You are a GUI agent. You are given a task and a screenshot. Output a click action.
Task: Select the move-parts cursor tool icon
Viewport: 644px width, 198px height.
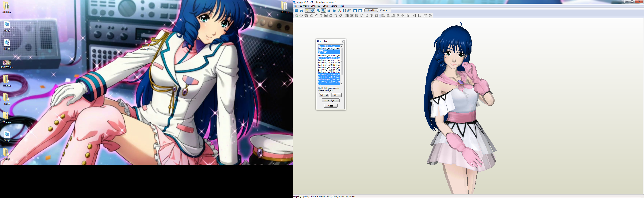(x=297, y=16)
